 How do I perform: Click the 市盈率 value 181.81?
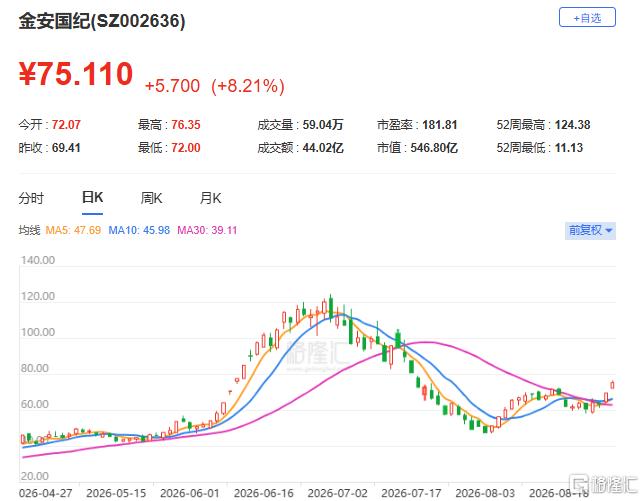point(439,124)
